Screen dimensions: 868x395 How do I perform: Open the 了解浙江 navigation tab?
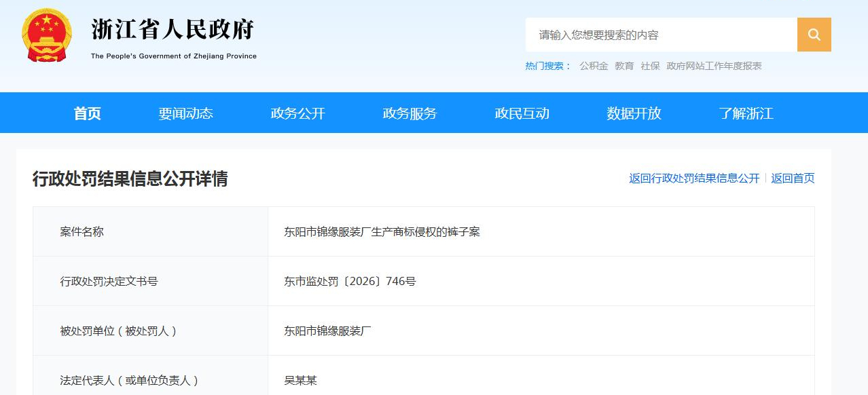[x=746, y=113]
